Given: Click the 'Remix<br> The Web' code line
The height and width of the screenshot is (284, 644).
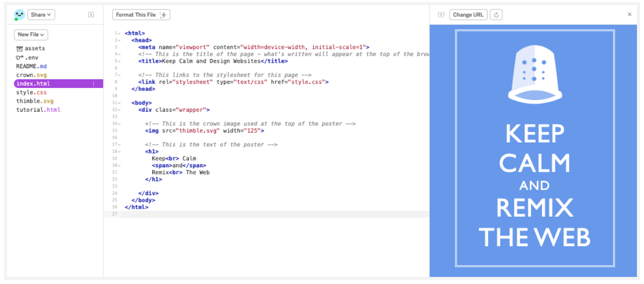Looking at the screenshot, I should tap(181, 172).
